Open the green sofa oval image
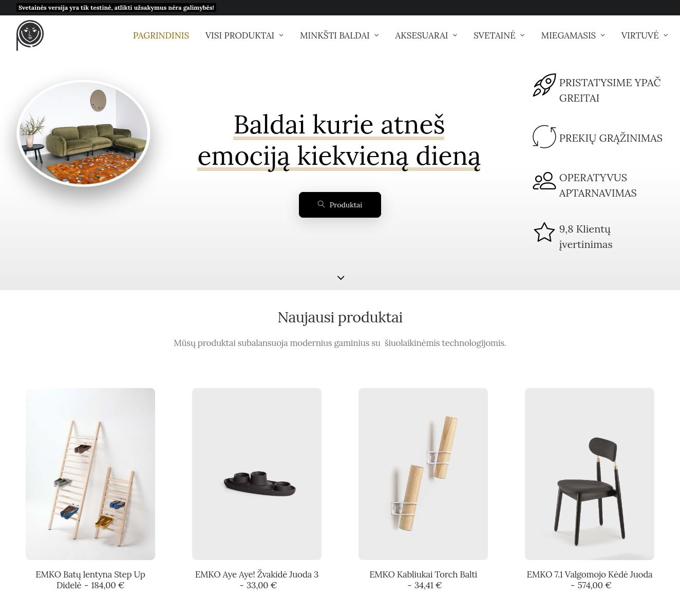Image resolution: width=680 pixels, height=616 pixels. tap(84, 133)
